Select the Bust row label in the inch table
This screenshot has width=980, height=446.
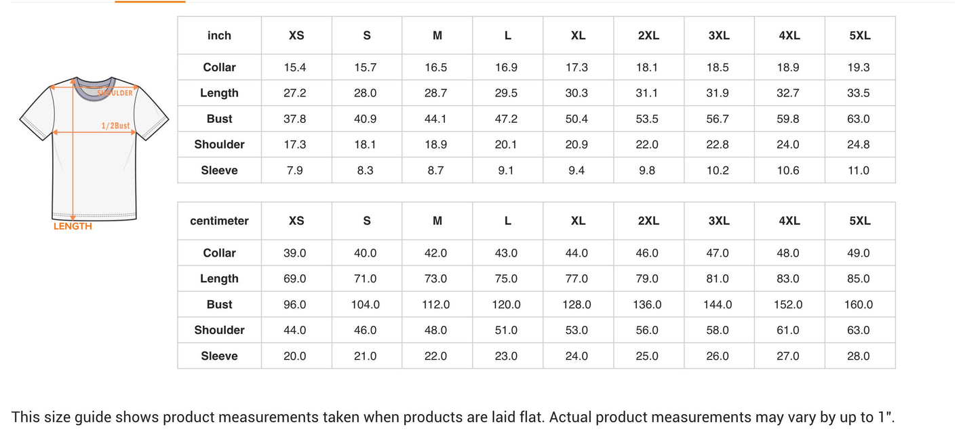219,119
